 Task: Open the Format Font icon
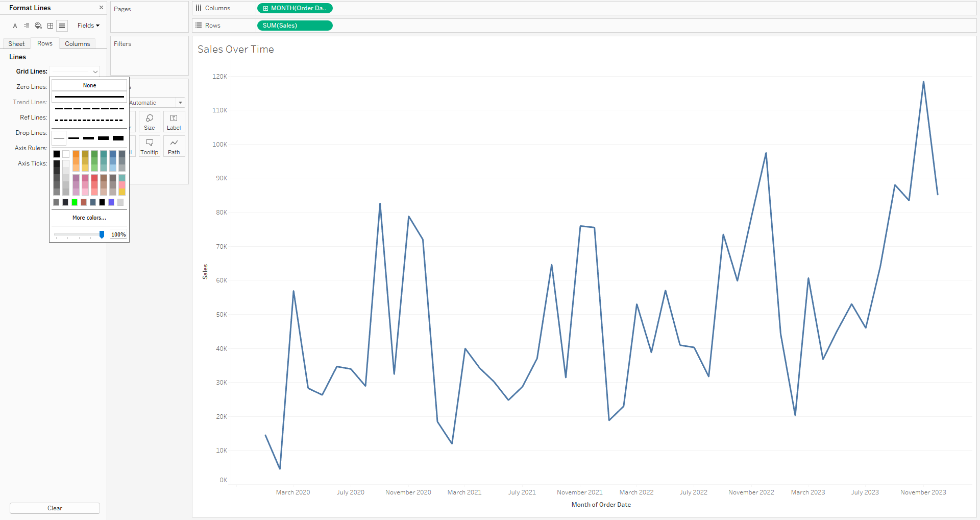(15, 26)
